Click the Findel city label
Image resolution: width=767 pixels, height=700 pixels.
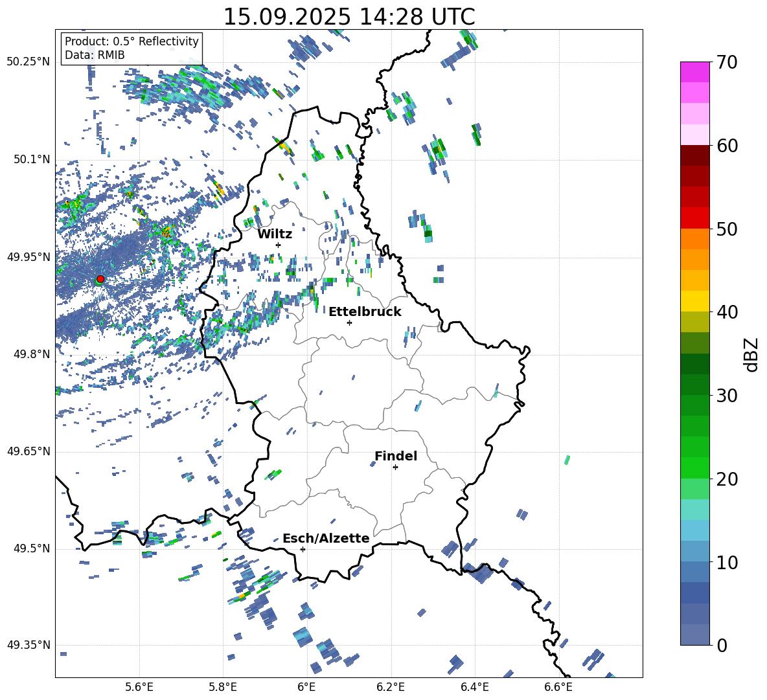396,456
